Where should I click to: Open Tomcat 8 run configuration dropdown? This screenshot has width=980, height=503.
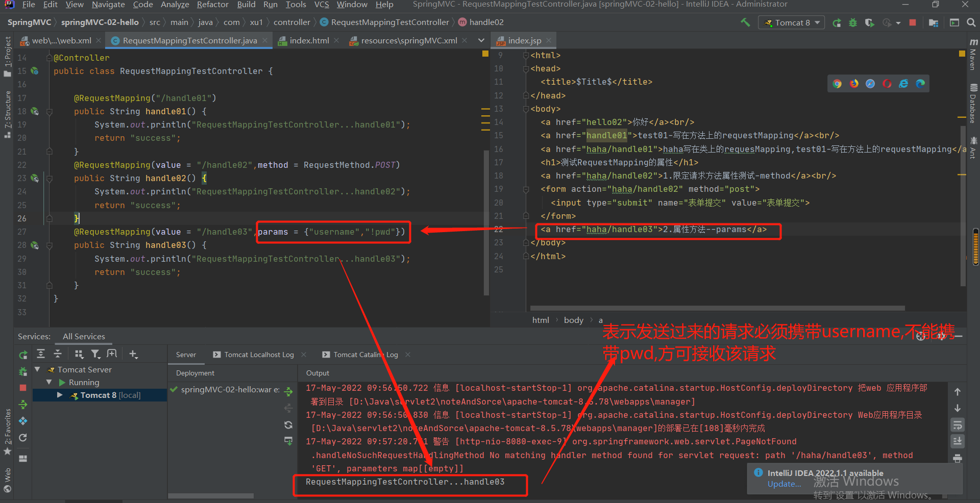point(792,22)
